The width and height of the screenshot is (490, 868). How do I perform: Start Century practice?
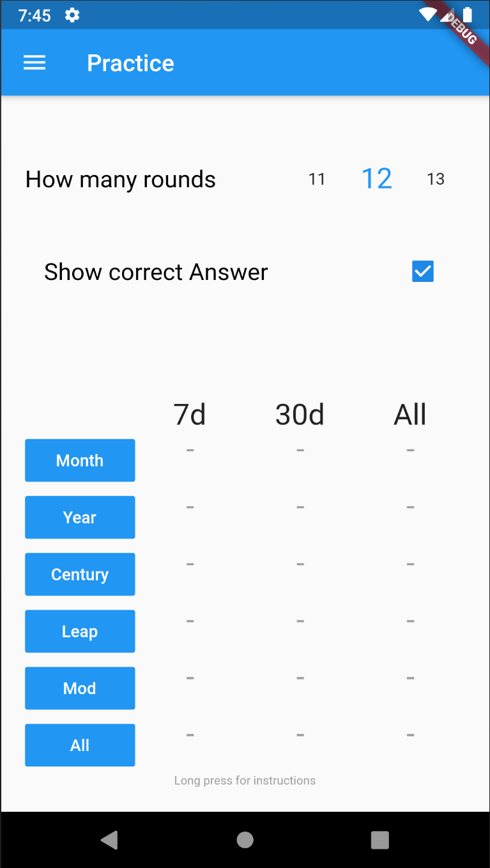[x=80, y=574]
